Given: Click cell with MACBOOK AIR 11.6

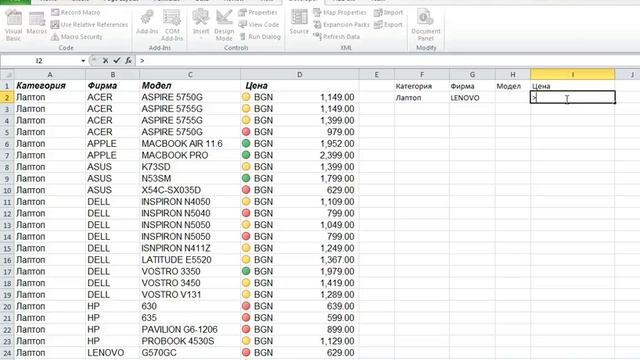Looking at the screenshot, I should pos(190,144).
